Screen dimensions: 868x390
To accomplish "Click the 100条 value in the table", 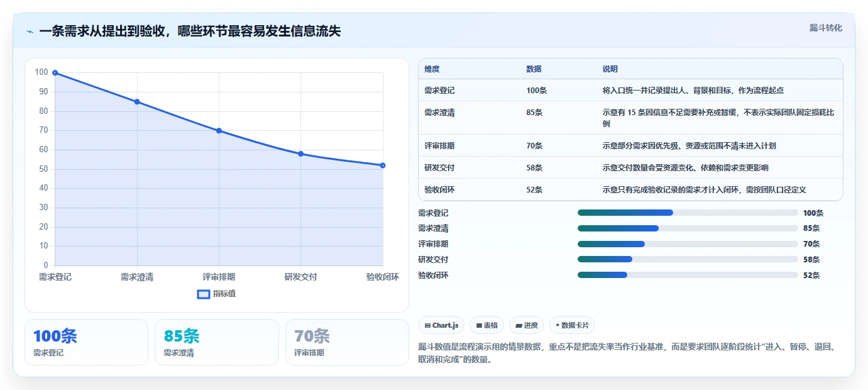I will point(537,91).
